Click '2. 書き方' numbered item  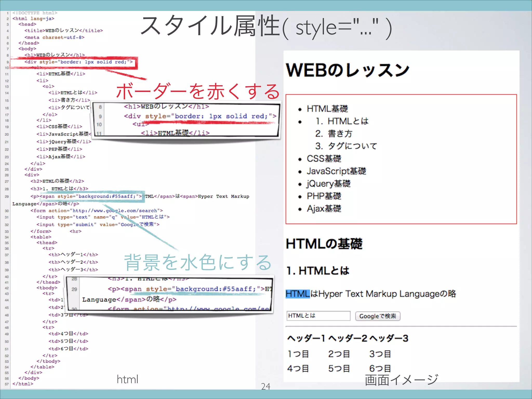[x=334, y=134]
